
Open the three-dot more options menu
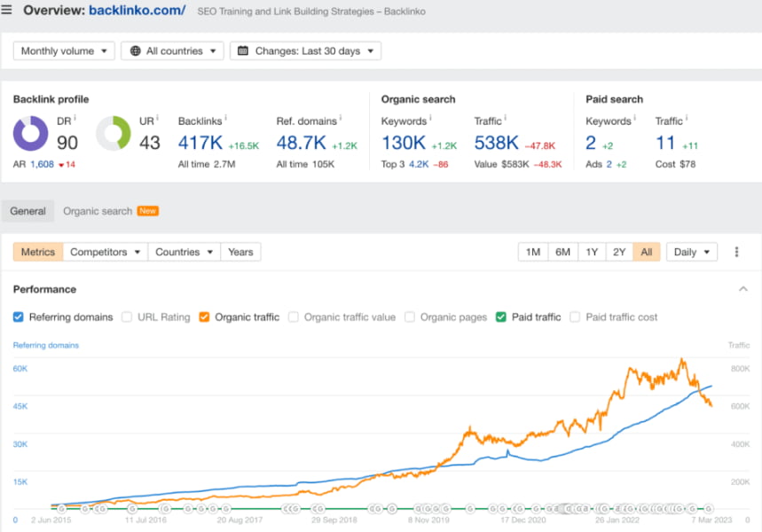(x=736, y=252)
